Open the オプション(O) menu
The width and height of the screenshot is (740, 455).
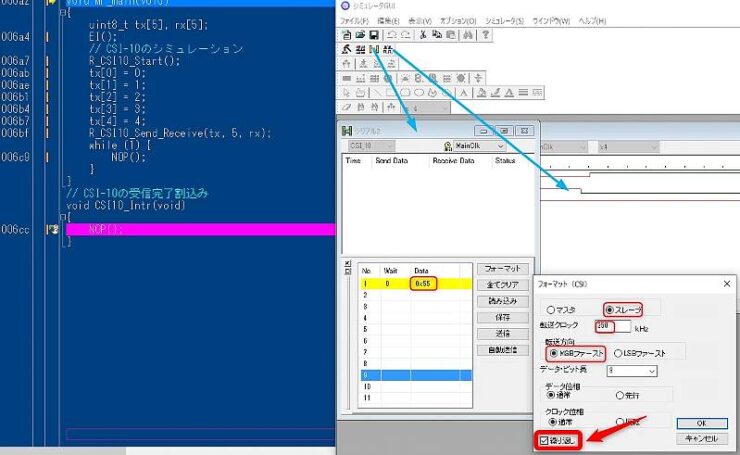(x=459, y=20)
